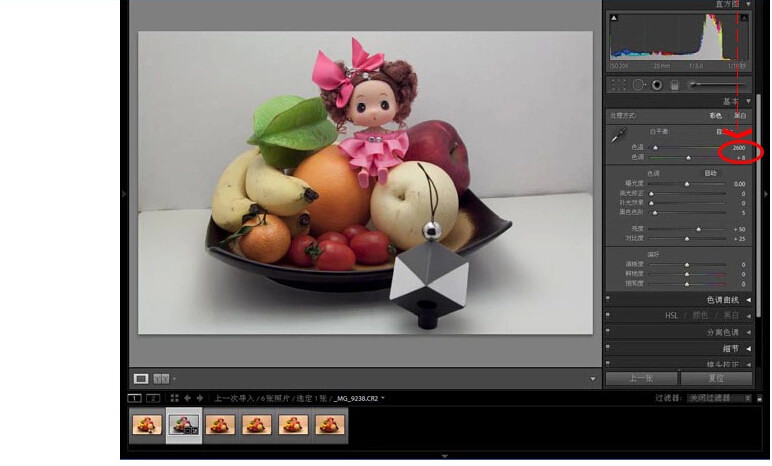Click the 自动 auto tone button
Image resolution: width=772 pixels, height=466 pixels.
click(x=710, y=173)
